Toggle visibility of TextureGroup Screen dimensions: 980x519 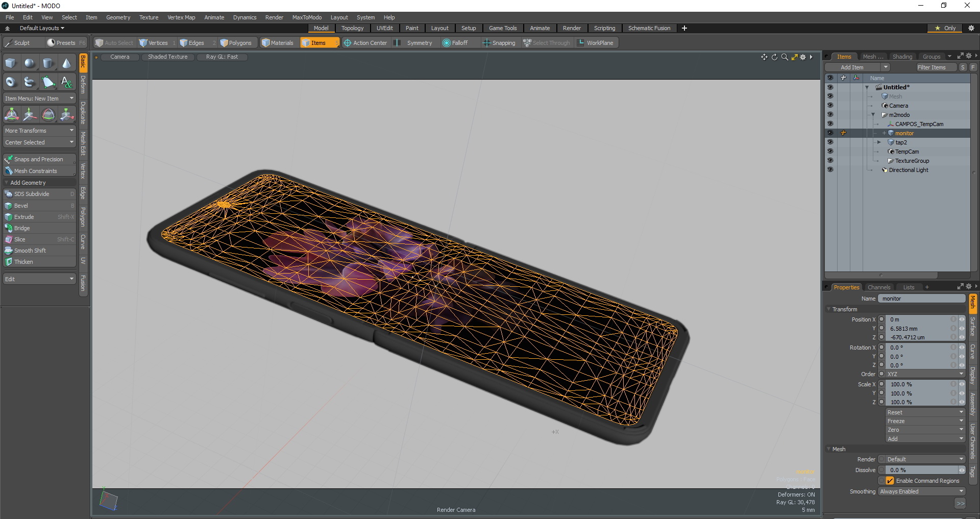[x=830, y=161]
